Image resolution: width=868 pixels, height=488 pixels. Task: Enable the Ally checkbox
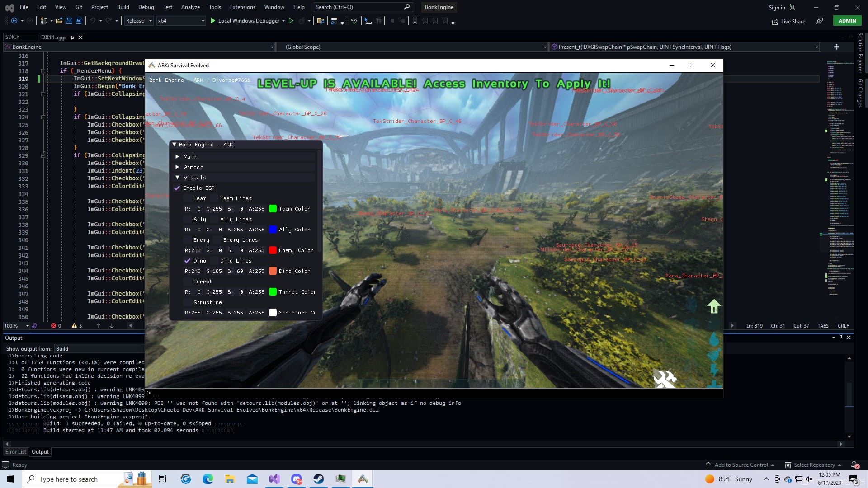tap(187, 219)
